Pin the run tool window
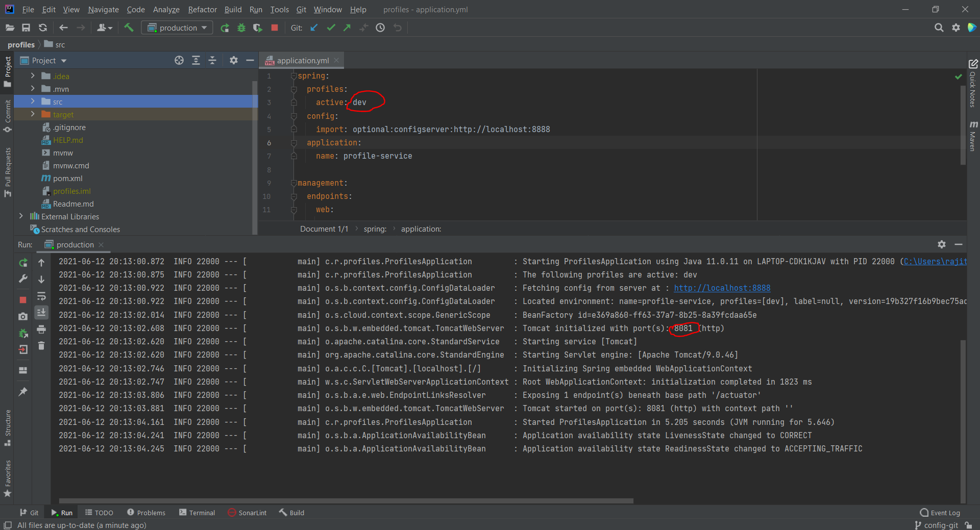This screenshot has height=530, width=980. coord(23,392)
